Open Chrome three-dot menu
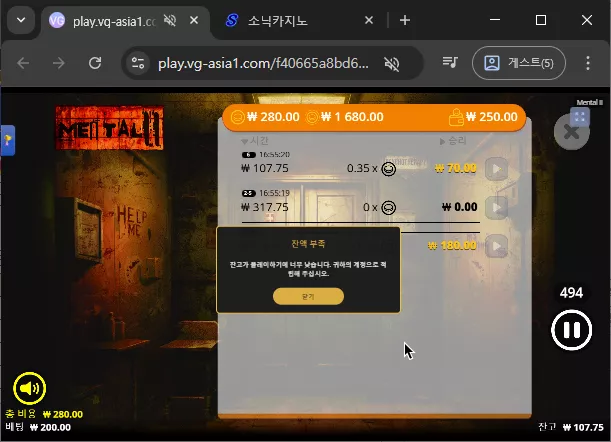Screen dimensions: 611x442 588,63
